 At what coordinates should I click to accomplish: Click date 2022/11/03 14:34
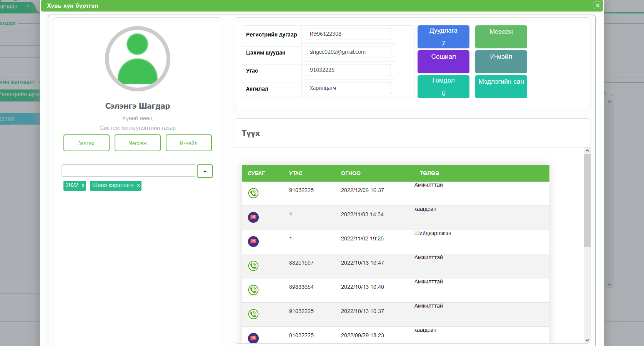[362, 214]
